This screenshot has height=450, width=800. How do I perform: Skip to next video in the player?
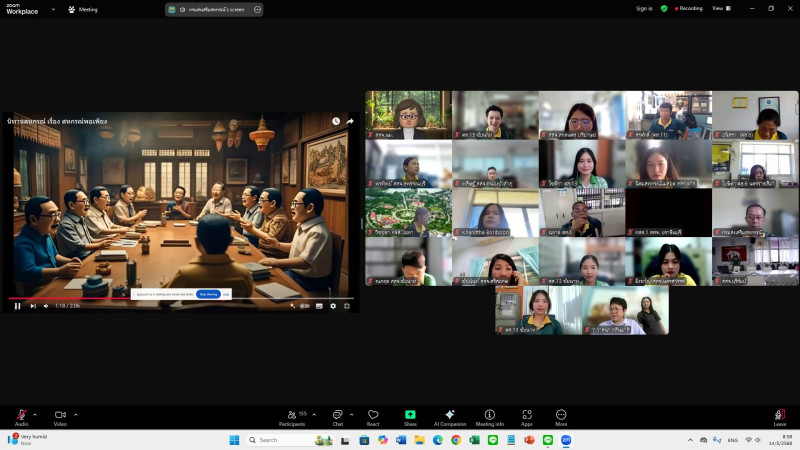33,306
